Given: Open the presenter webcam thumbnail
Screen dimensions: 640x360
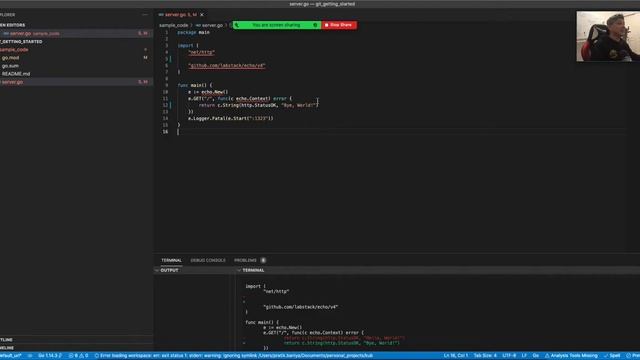Looking at the screenshot, I should [x=608, y=36].
